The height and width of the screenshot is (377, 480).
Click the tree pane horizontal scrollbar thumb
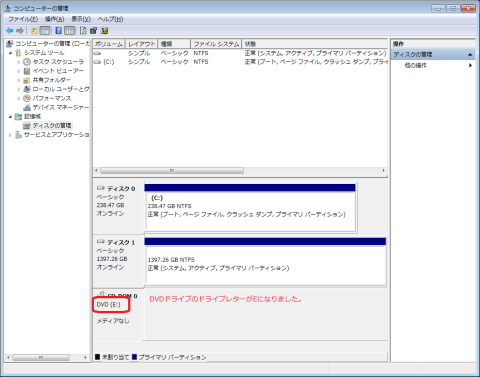(41, 357)
